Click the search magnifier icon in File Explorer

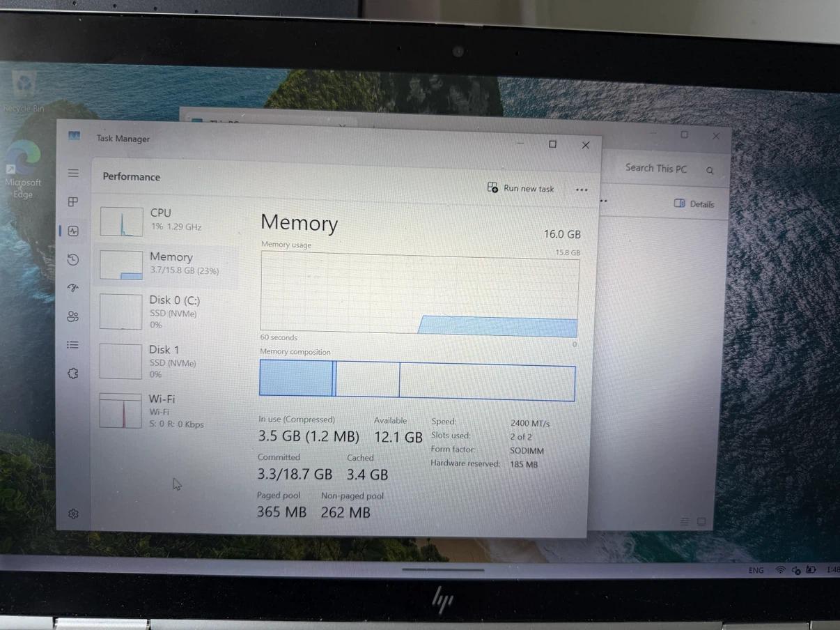[710, 170]
